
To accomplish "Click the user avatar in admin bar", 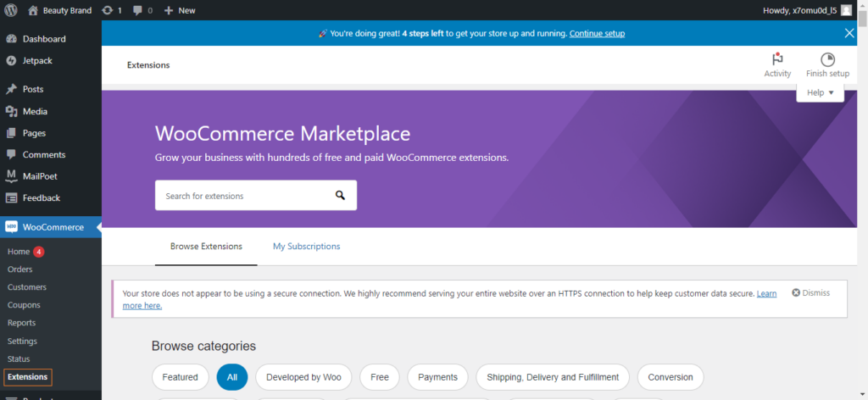I will pyautogui.click(x=847, y=10).
